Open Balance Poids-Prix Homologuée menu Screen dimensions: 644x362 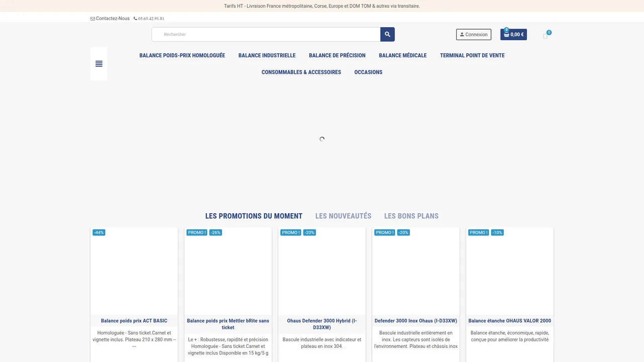point(182,55)
